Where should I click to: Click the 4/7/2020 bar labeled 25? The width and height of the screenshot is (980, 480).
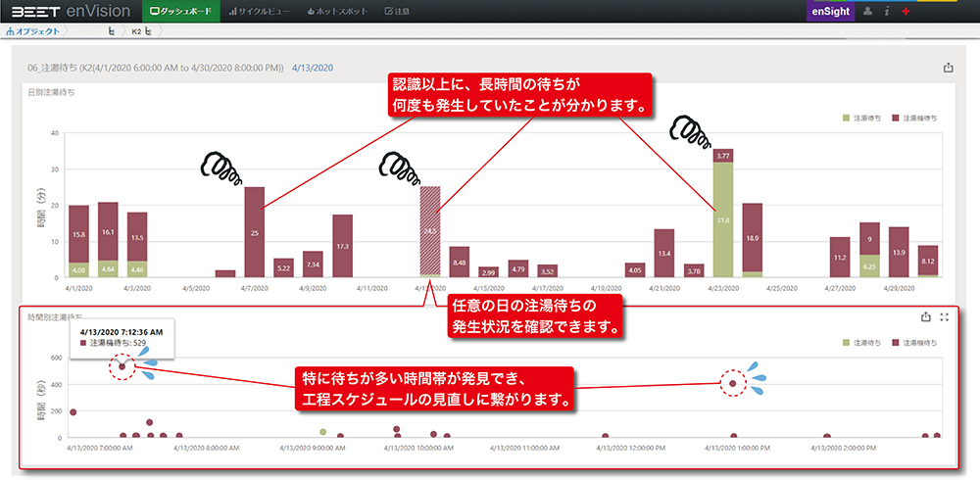click(255, 232)
